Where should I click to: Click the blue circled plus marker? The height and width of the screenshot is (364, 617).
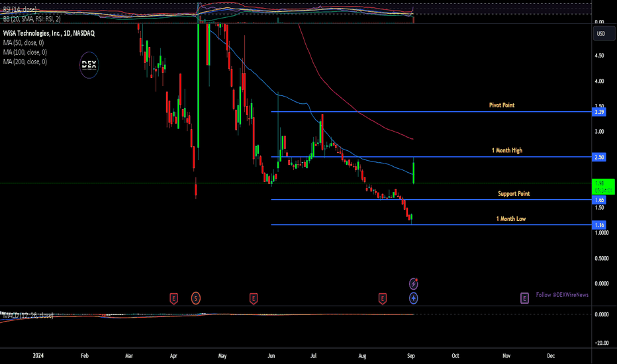[x=413, y=298]
